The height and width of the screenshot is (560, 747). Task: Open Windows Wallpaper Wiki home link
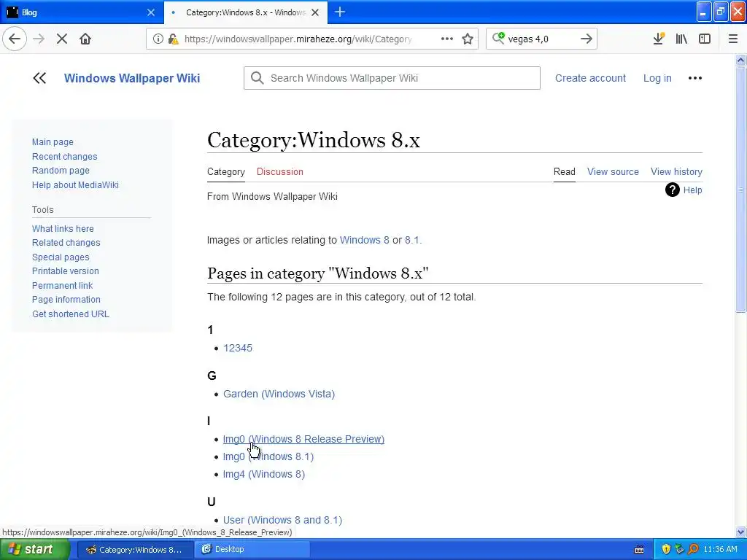132,78
